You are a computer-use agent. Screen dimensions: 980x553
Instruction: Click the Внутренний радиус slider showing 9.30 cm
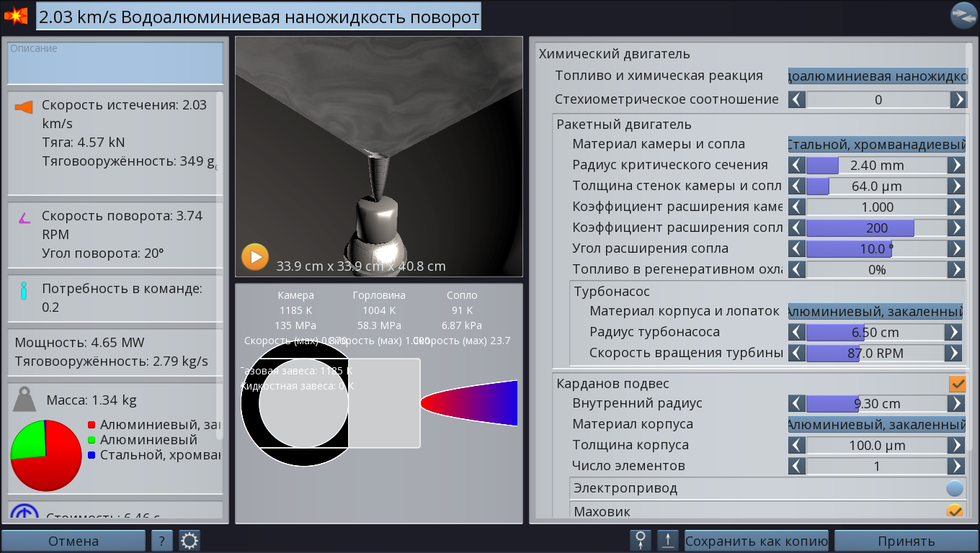click(x=876, y=404)
